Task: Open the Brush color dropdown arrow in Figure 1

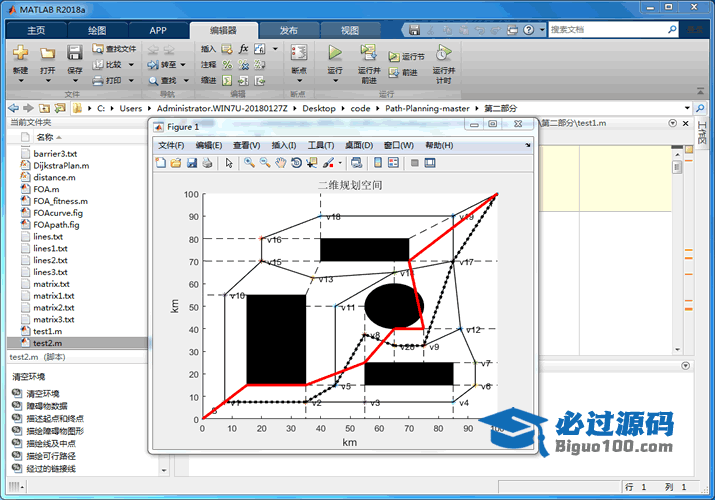Action: click(x=340, y=163)
